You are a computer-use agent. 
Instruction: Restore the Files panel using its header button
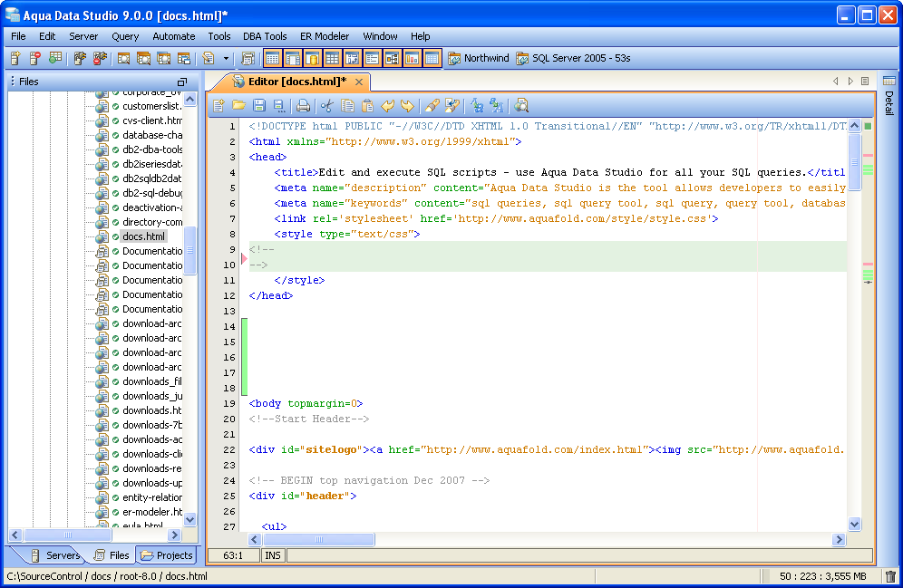point(181,82)
